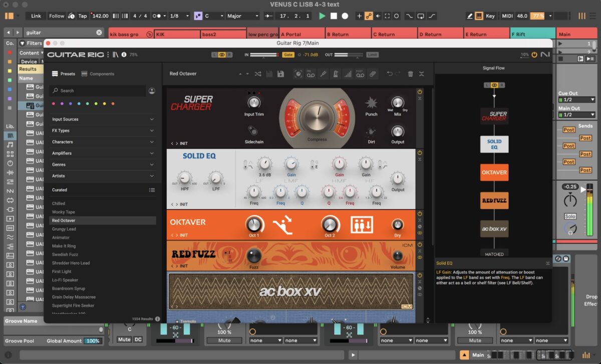Open the user account icon beside search
Image resolution: width=601 pixels, height=364 pixels.
(152, 91)
